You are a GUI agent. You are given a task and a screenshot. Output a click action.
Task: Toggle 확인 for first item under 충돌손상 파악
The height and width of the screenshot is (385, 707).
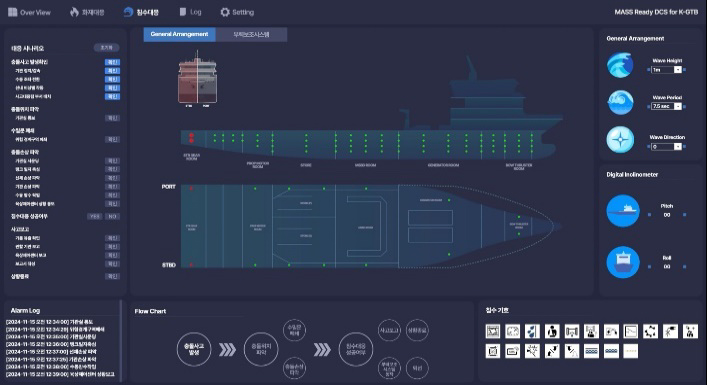click(x=112, y=161)
